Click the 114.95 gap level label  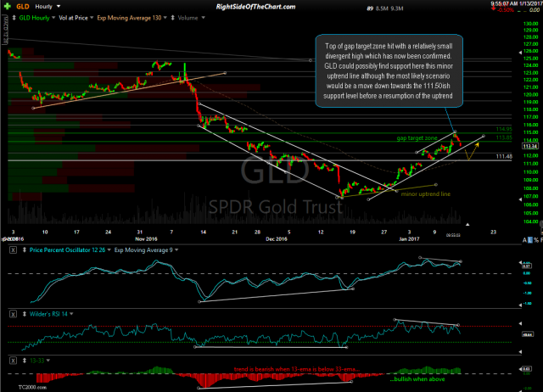coord(504,129)
